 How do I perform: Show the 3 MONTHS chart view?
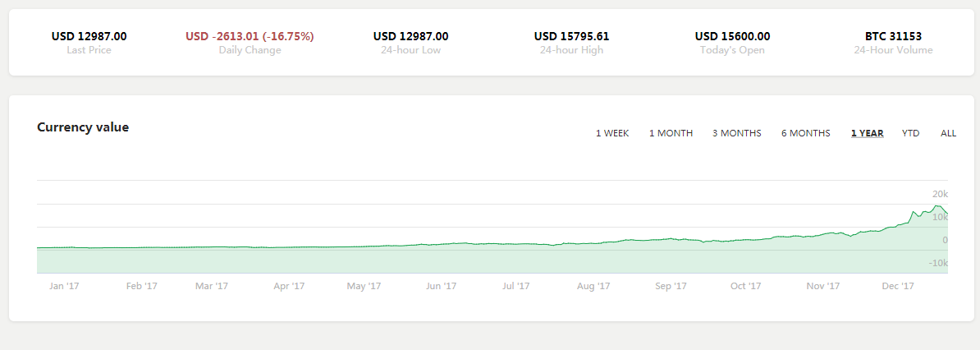[x=736, y=133]
